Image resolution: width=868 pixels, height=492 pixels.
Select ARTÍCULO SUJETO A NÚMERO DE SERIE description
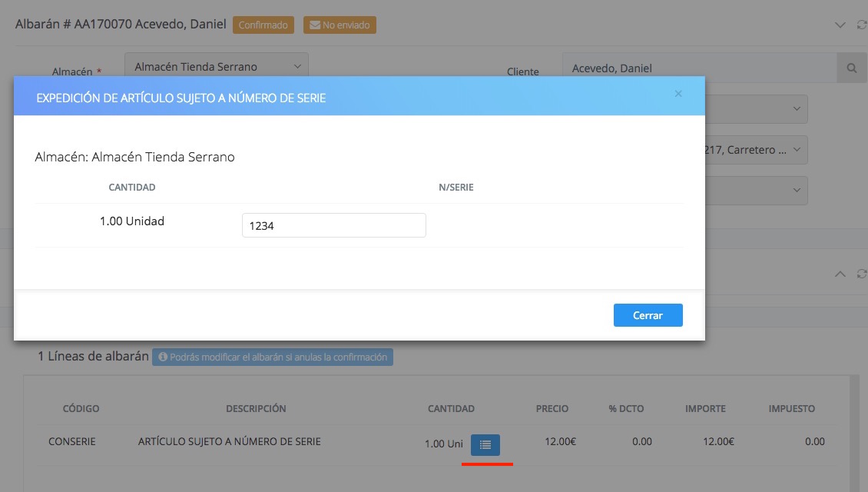pyautogui.click(x=229, y=441)
